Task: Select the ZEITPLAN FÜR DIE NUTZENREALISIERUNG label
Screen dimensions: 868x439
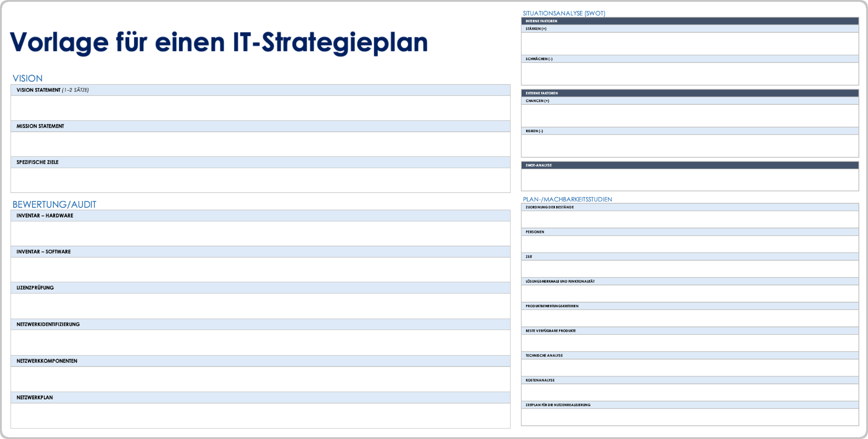Action: pos(558,405)
